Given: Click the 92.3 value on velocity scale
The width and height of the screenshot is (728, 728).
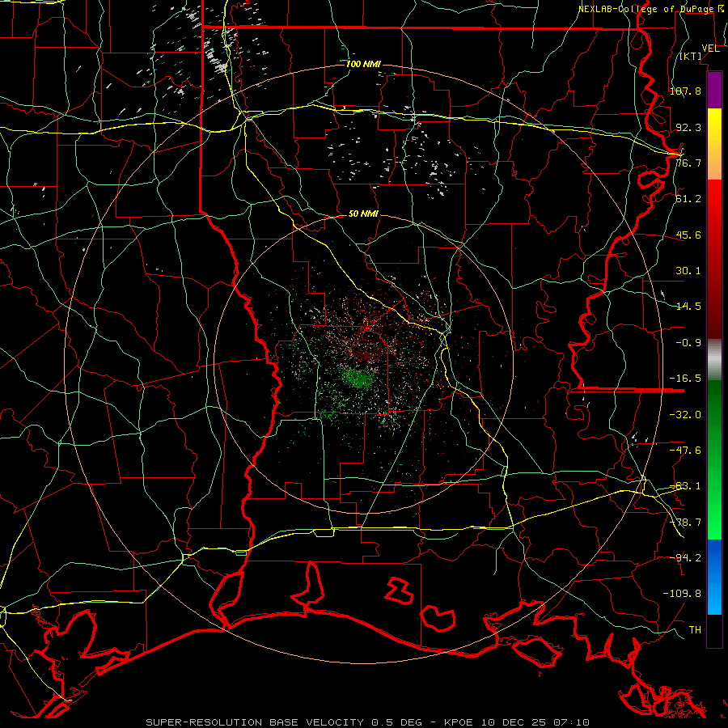Looking at the screenshot, I should tap(688, 127).
